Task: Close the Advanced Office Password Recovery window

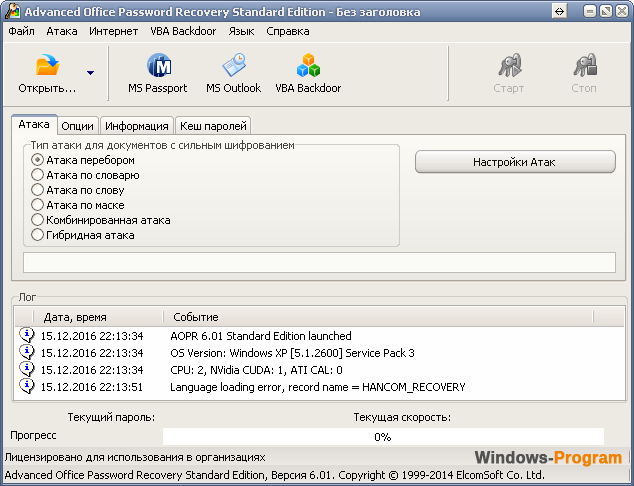Action: [622, 11]
